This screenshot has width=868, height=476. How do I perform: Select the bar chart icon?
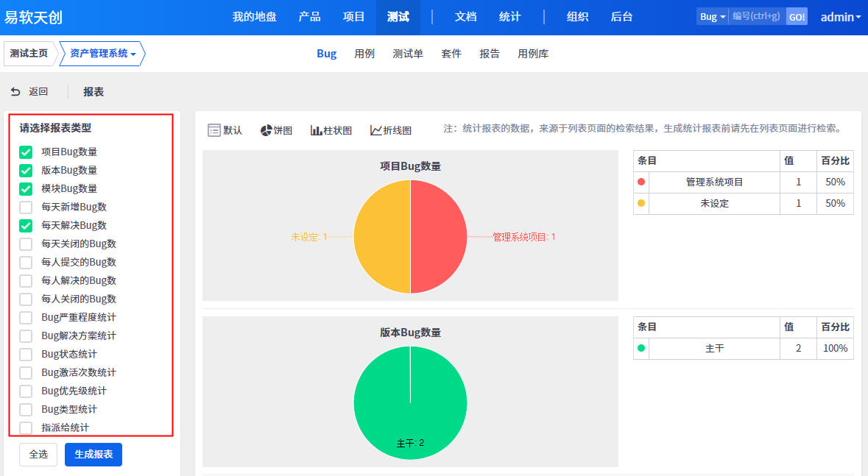click(x=316, y=130)
